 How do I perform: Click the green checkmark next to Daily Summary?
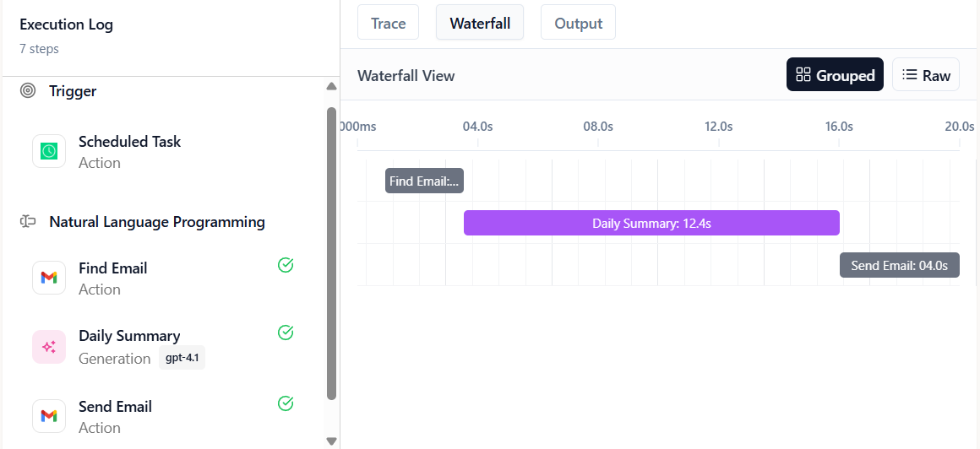[x=286, y=333]
